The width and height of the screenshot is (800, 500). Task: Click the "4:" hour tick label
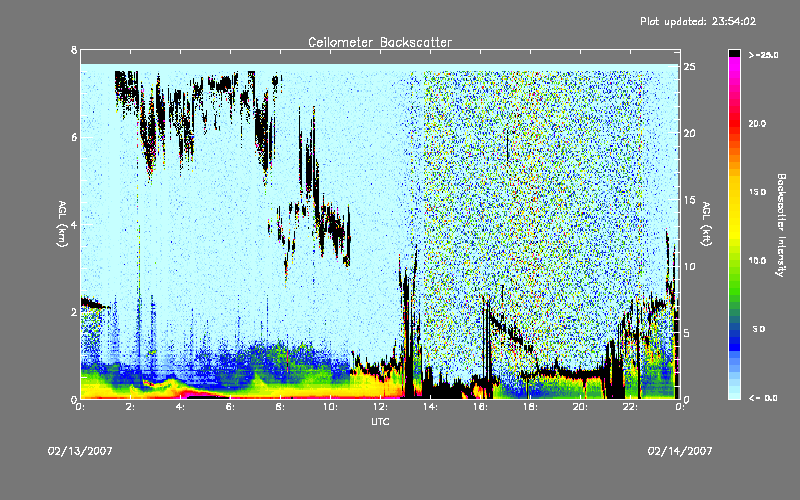pos(181,407)
